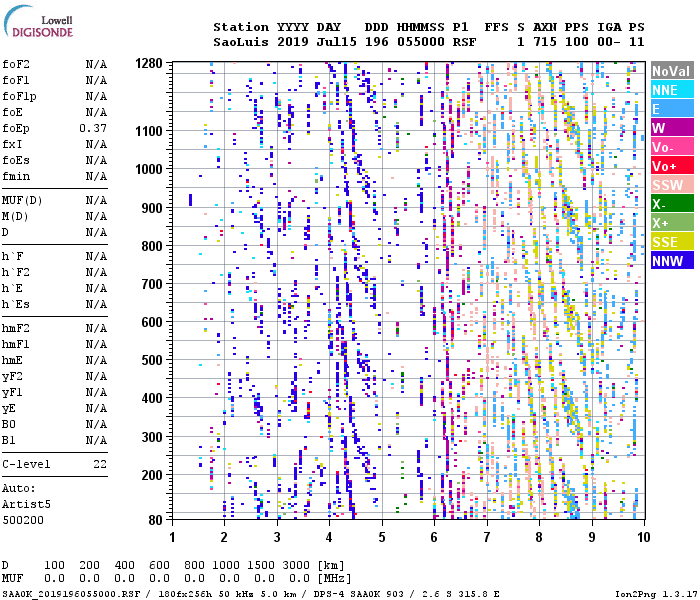The height and width of the screenshot is (600, 700).
Task: Click the 055000 time value
Action: coord(421,42)
